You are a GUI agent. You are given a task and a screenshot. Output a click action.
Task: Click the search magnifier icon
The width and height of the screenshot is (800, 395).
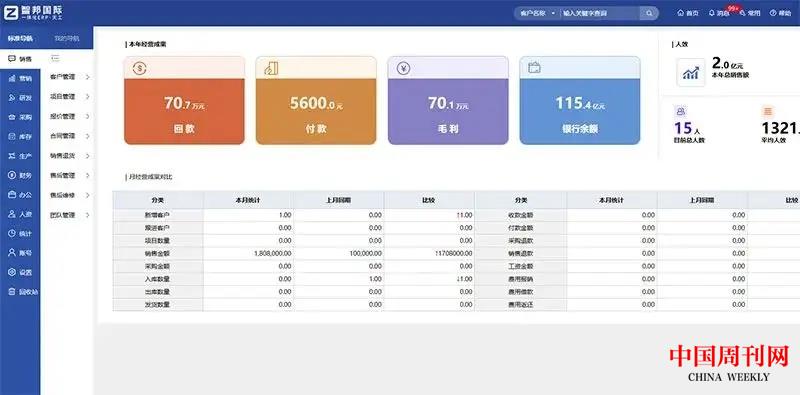(648, 13)
